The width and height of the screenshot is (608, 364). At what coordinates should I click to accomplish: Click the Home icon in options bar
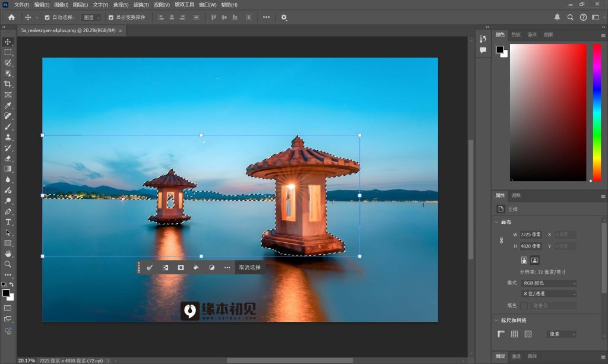tap(11, 17)
